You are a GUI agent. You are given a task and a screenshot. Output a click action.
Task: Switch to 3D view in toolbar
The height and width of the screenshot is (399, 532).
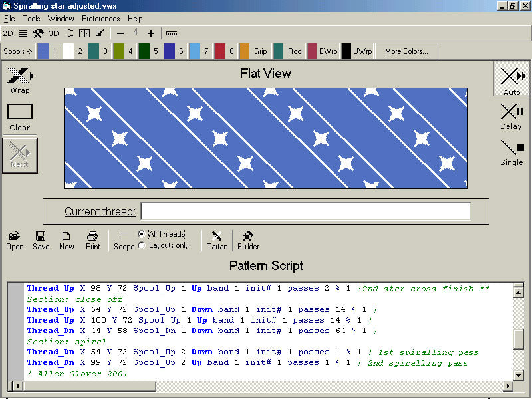coord(54,33)
